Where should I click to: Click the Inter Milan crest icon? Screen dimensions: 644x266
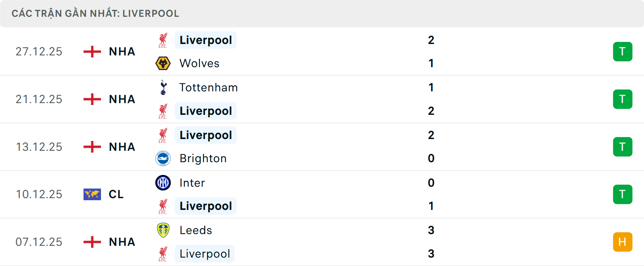point(163,183)
